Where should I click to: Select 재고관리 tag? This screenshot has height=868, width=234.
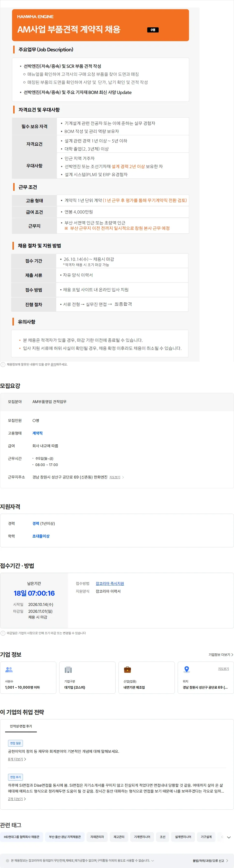tap(119, 837)
